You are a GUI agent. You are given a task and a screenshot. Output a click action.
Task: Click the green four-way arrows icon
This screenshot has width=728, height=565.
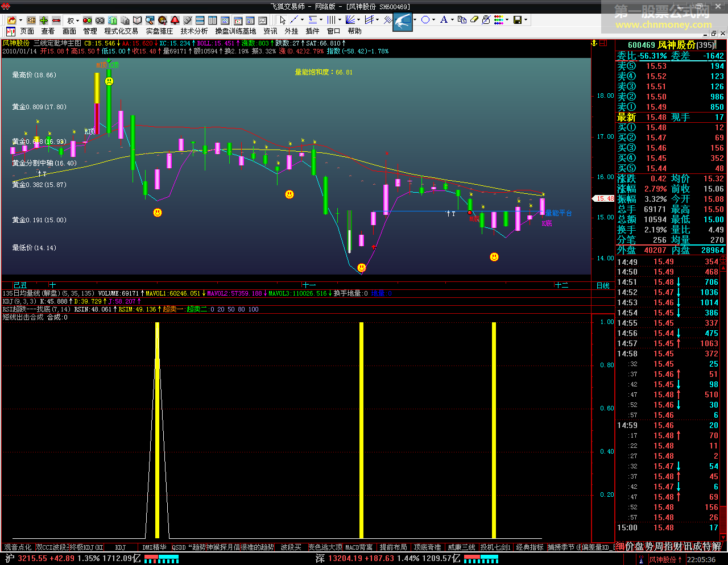(x=44, y=20)
